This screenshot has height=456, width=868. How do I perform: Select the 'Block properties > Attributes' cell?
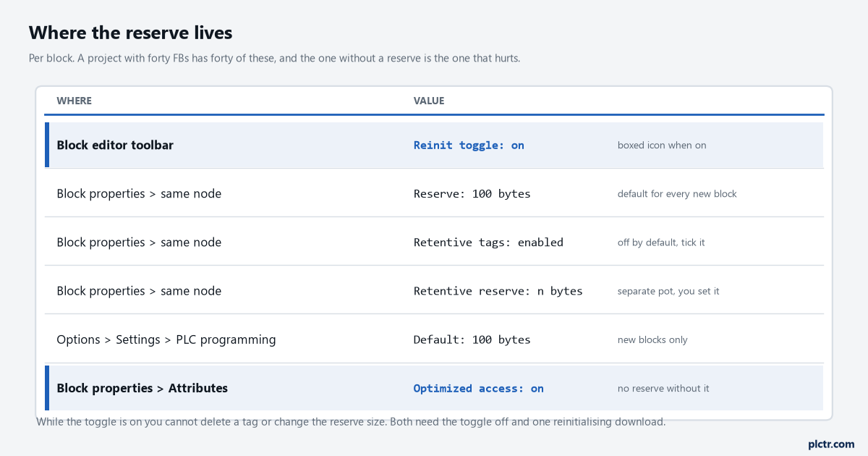coord(142,388)
